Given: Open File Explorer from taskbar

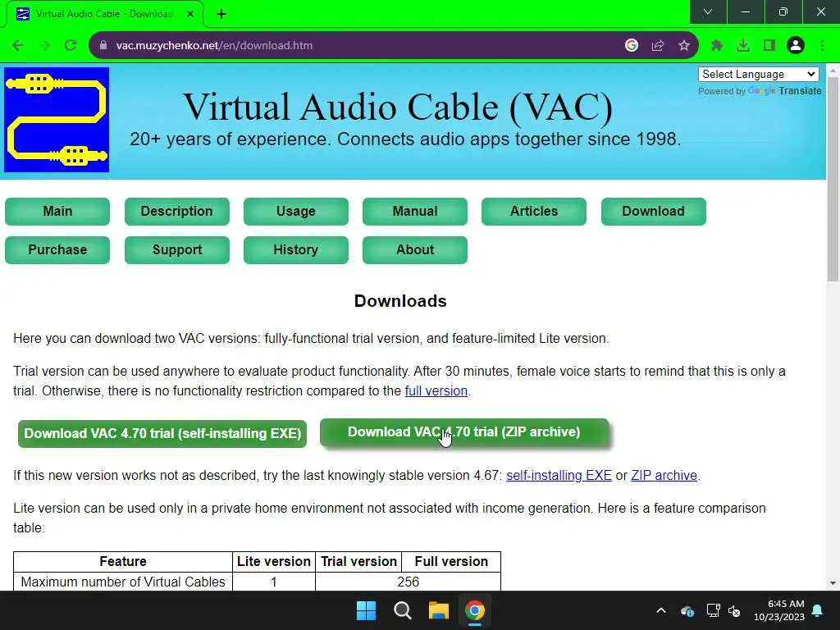Looking at the screenshot, I should 438,610.
